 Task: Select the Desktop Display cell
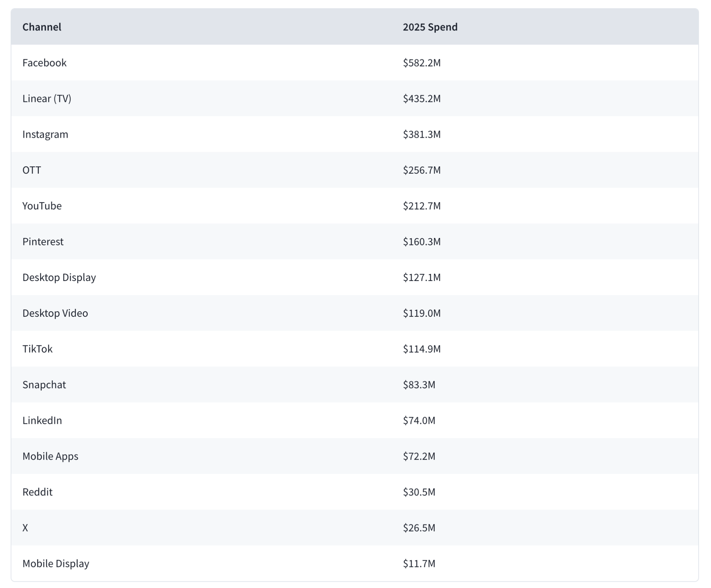pos(59,277)
